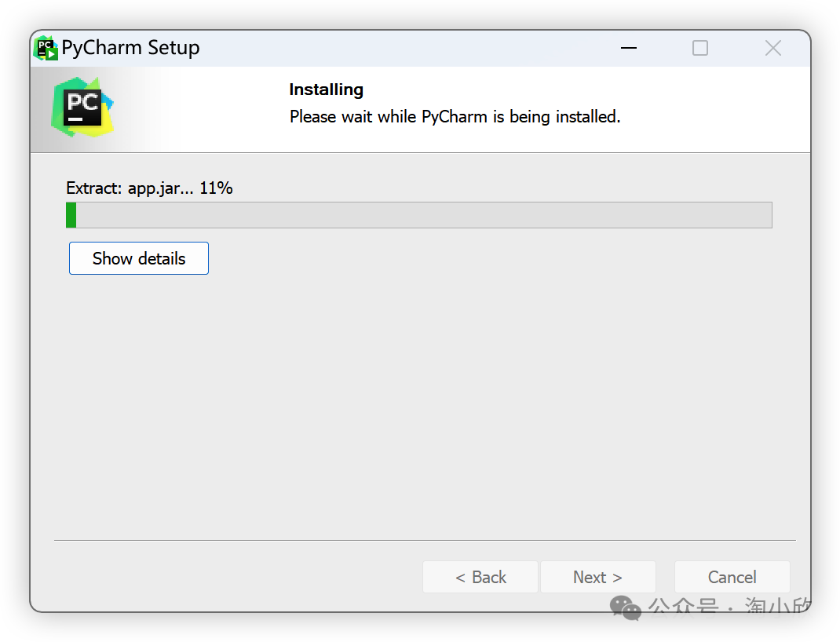
Task: Click the 'PyCharm Setup' window title
Action: (x=131, y=48)
